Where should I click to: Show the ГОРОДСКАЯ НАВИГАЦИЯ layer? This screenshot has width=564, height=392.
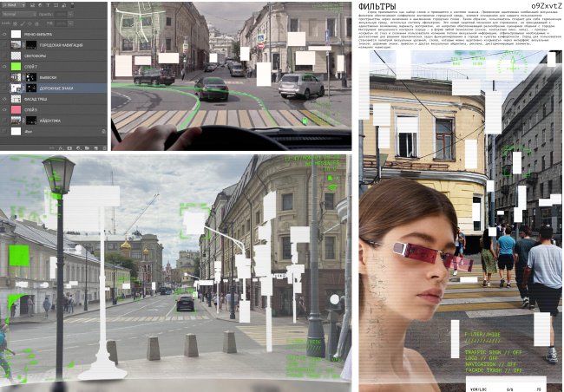pyautogui.click(x=4, y=44)
